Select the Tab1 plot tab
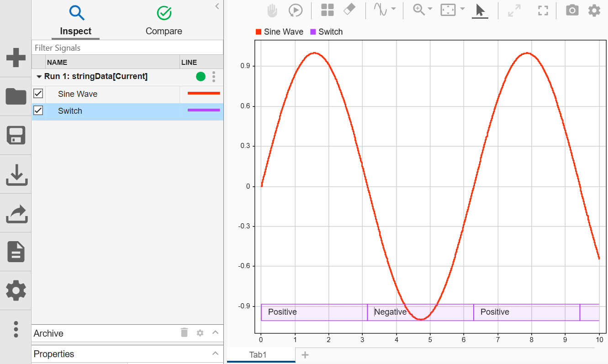The height and width of the screenshot is (364, 608). click(261, 355)
